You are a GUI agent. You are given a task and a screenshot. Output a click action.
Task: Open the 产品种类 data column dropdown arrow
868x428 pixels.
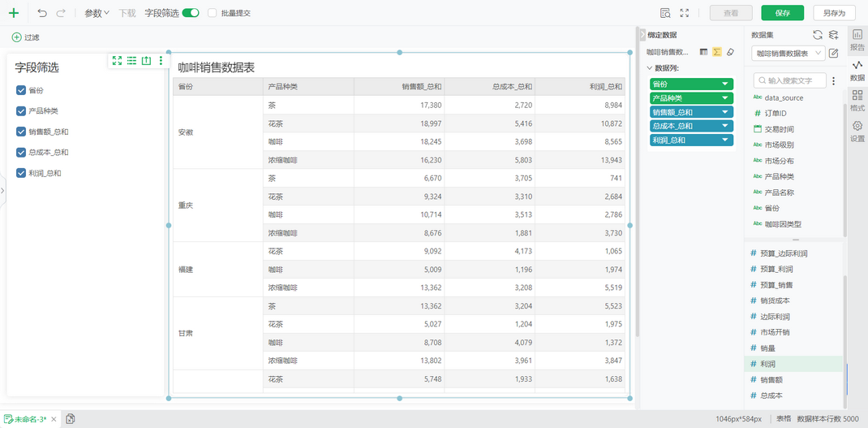coord(725,98)
